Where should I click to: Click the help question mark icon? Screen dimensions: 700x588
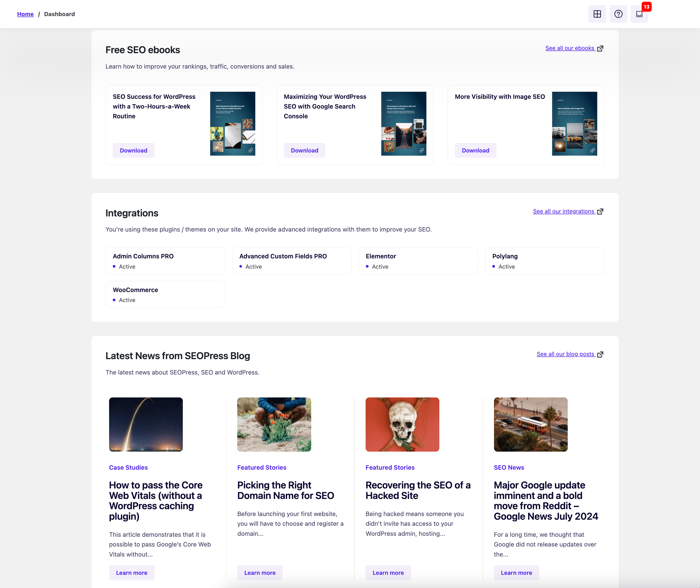pos(618,14)
